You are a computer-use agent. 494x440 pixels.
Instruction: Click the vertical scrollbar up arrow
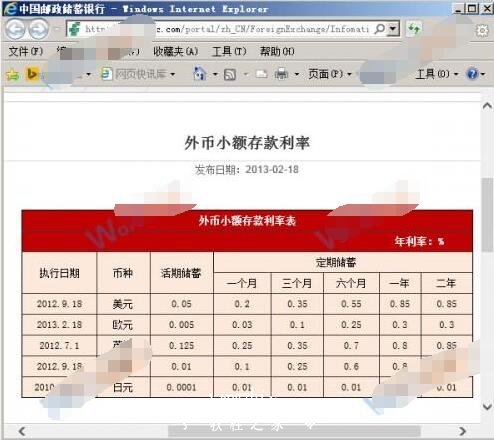click(487, 106)
